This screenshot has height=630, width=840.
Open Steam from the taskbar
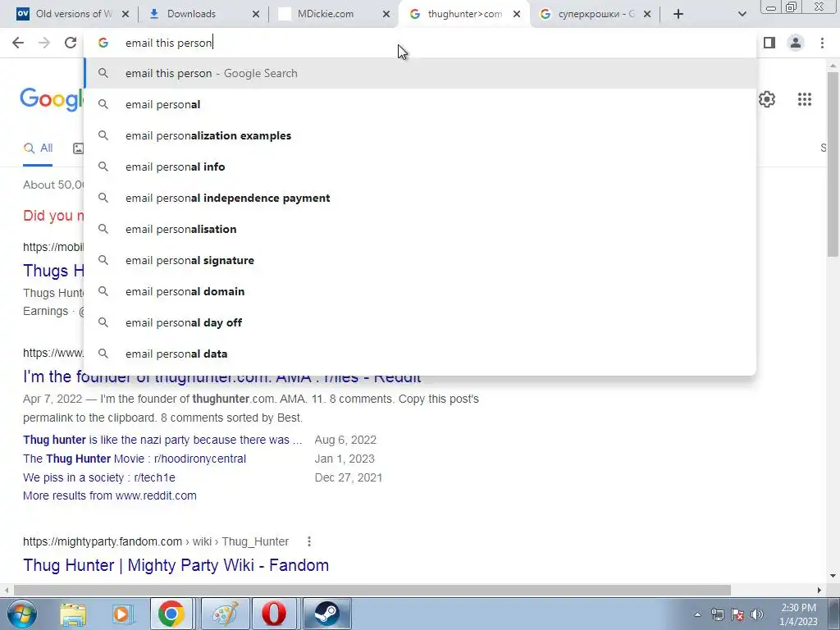point(326,614)
